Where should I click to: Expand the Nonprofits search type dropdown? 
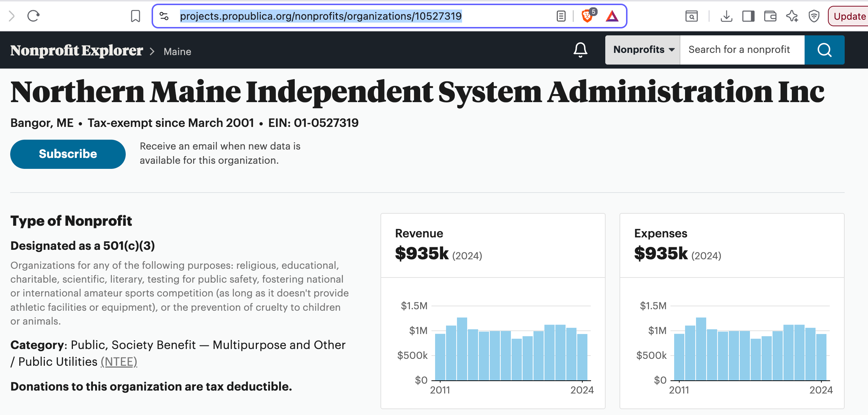click(643, 50)
